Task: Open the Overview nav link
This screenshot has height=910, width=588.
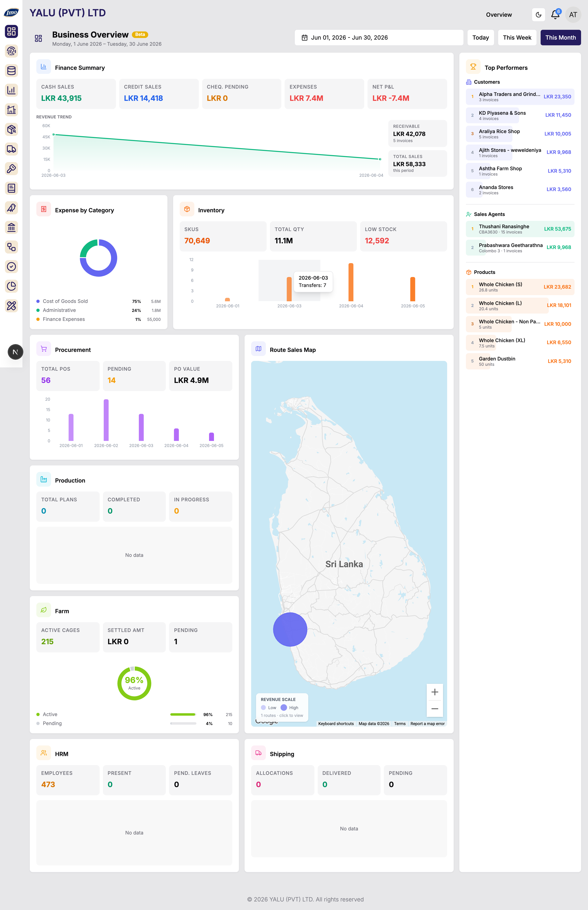Action: [x=499, y=14]
